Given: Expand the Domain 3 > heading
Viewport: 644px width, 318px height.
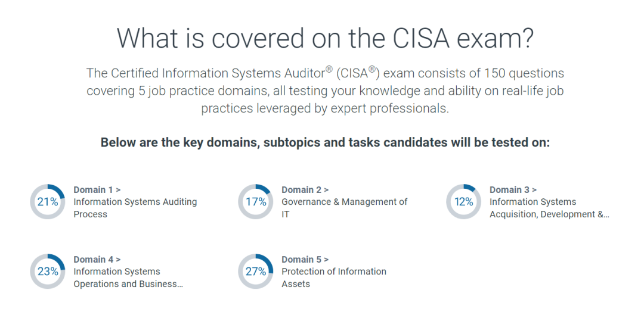Looking at the screenshot, I should pyautogui.click(x=513, y=189).
